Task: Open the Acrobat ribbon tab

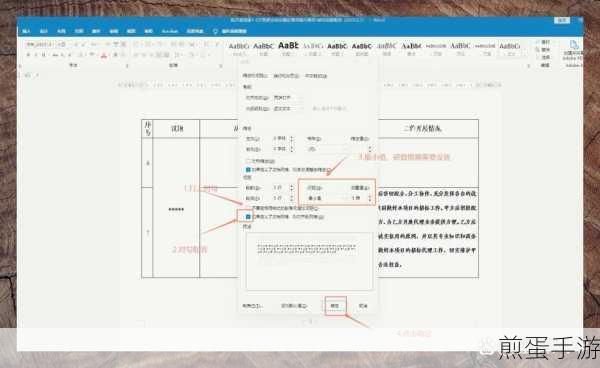Action: [x=170, y=31]
